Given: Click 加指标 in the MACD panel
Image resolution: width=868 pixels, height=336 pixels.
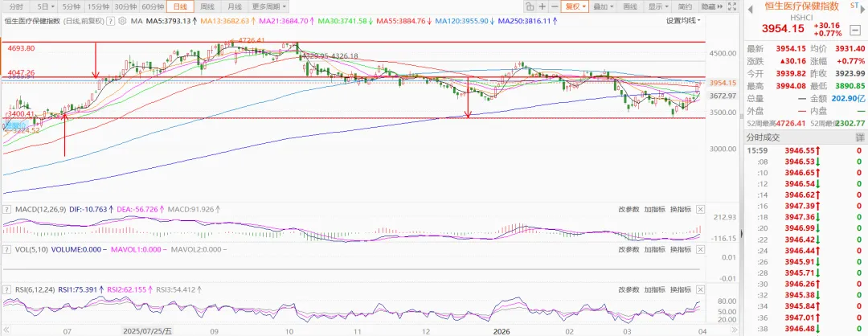Looking at the screenshot, I should (655, 209).
